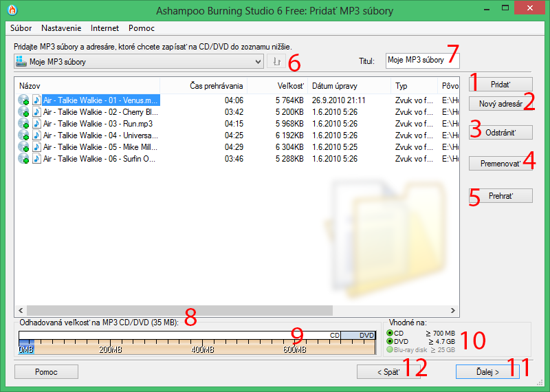Select the track 06 - Surfin O...
550x392 pixels.
[99, 159]
